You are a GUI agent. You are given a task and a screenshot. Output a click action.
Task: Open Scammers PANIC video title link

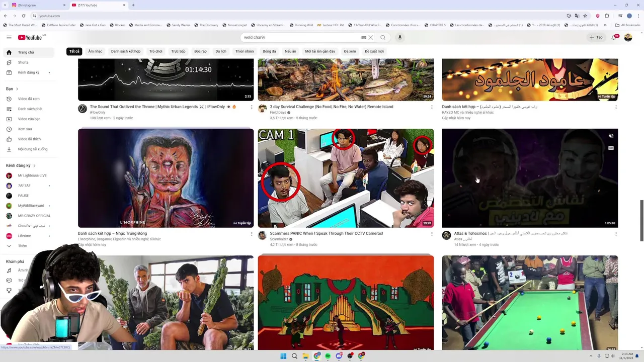point(327,233)
